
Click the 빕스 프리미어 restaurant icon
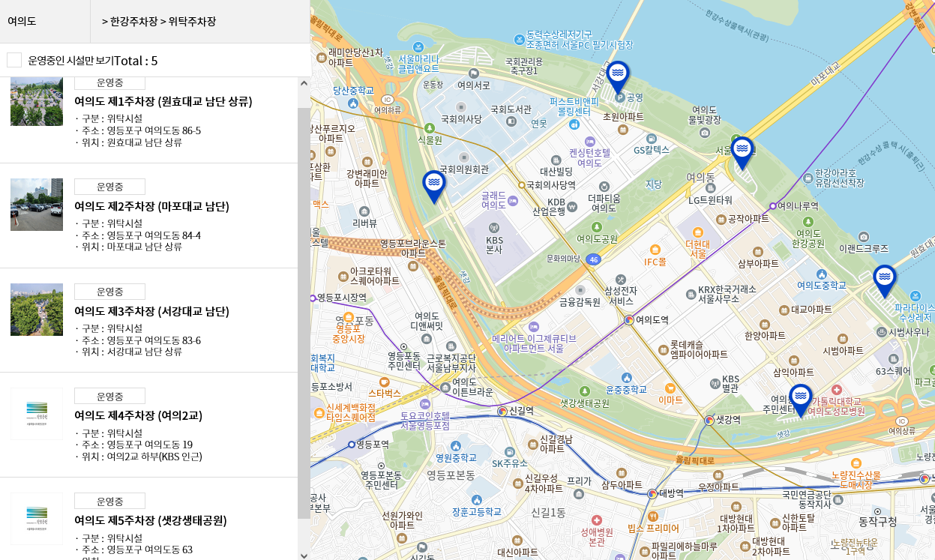[x=652, y=517]
